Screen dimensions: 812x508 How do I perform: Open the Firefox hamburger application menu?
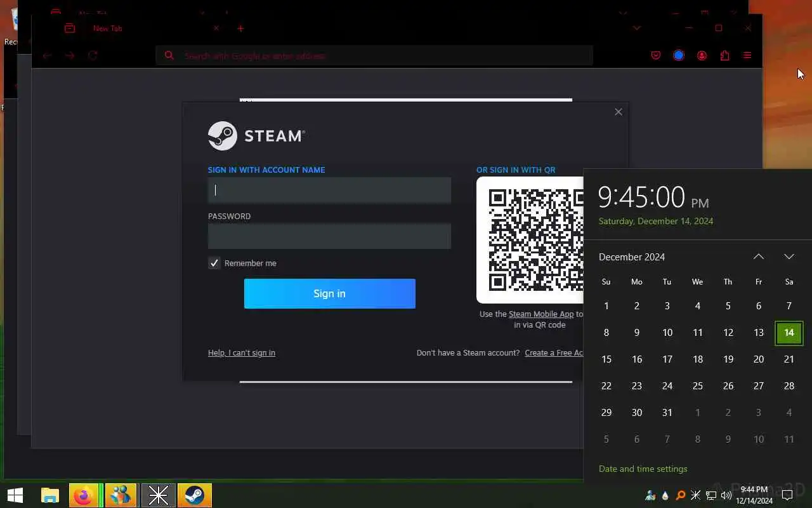click(x=747, y=56)
